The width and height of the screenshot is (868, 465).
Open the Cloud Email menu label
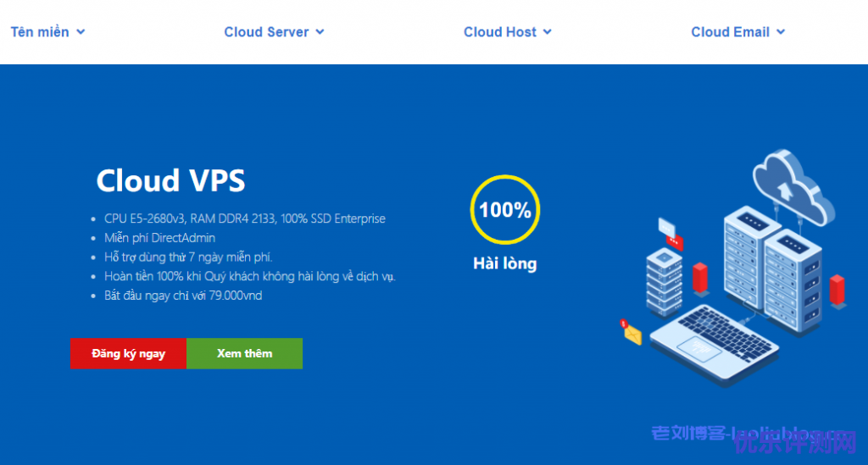click(730, 32)
